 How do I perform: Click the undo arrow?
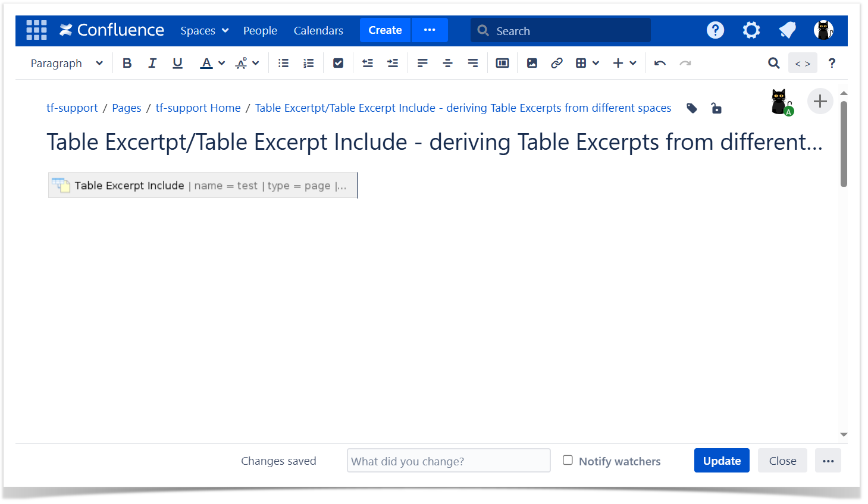(x=660, y=63)
